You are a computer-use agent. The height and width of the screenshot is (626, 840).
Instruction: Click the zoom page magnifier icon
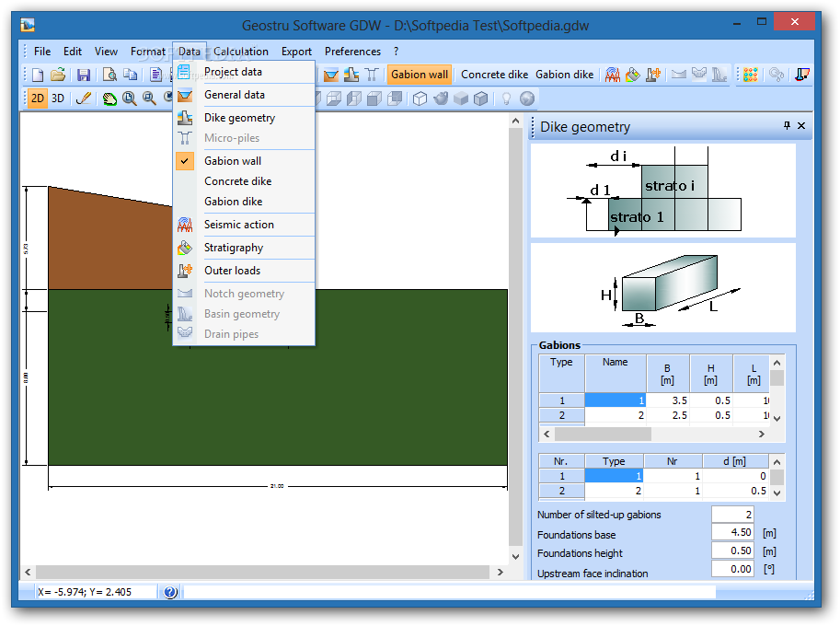(x=129, y=99)
